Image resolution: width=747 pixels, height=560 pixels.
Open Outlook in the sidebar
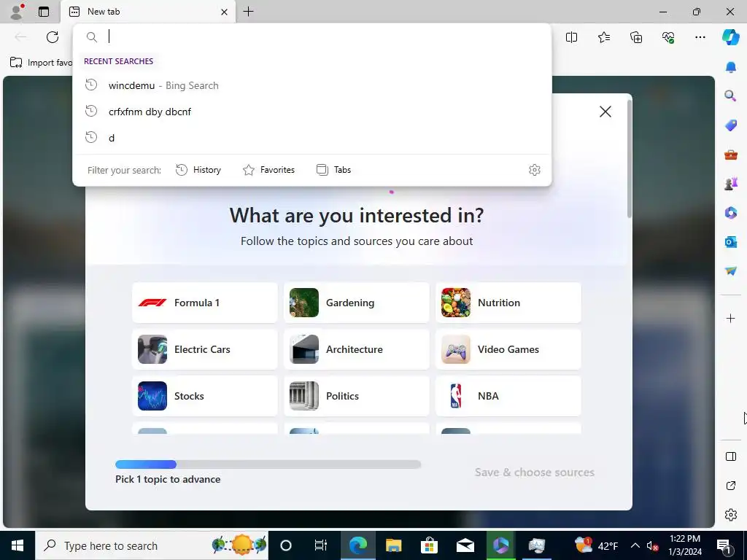point(731,242)
